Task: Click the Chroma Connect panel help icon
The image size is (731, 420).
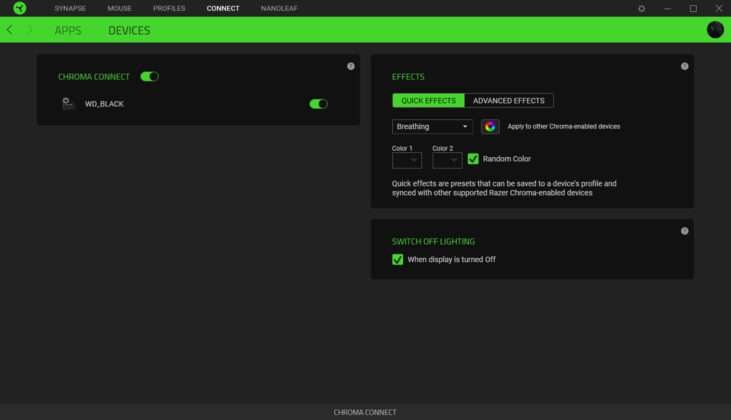Action: coord(351,66)
